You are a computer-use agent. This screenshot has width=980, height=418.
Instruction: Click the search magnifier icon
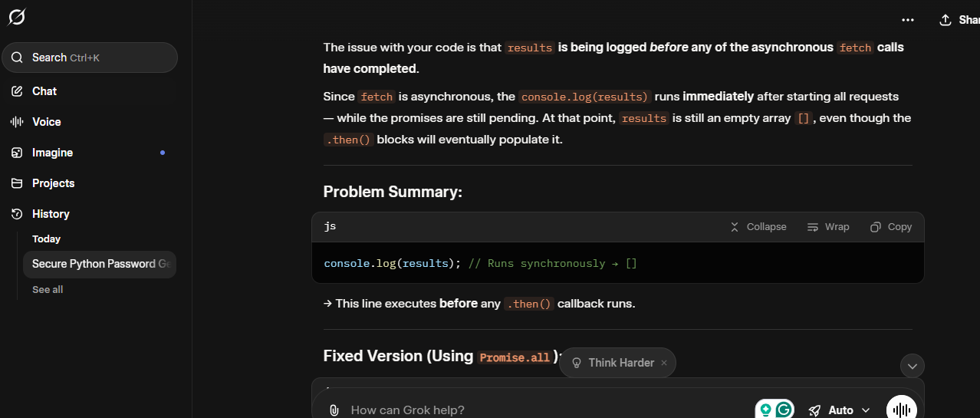tap(17, 58)
